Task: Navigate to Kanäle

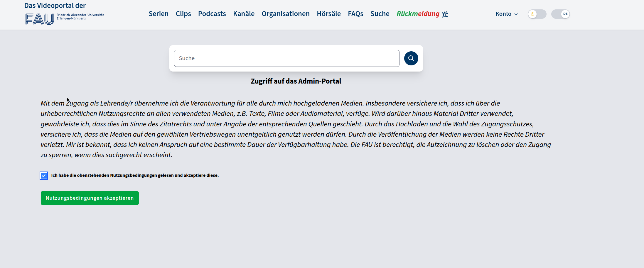Action: 244,14
